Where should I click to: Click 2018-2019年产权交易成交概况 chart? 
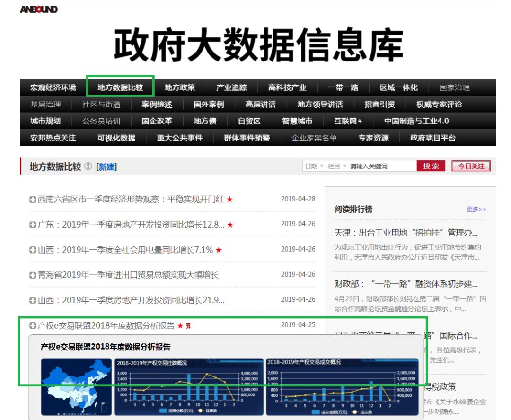point(343,387)
